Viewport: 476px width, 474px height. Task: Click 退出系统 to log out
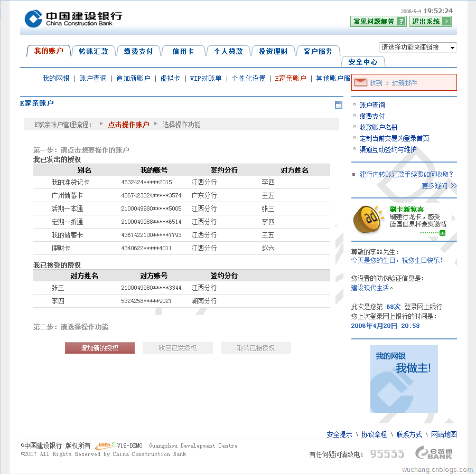pos(430,22)
